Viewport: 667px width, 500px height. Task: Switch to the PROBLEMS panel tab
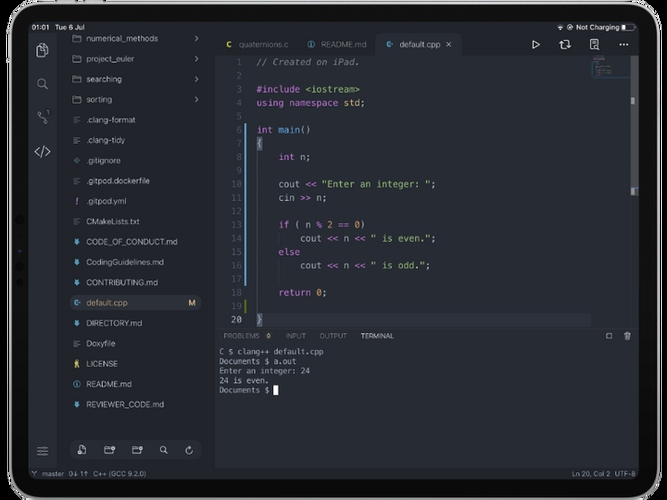tap(241, 336)
